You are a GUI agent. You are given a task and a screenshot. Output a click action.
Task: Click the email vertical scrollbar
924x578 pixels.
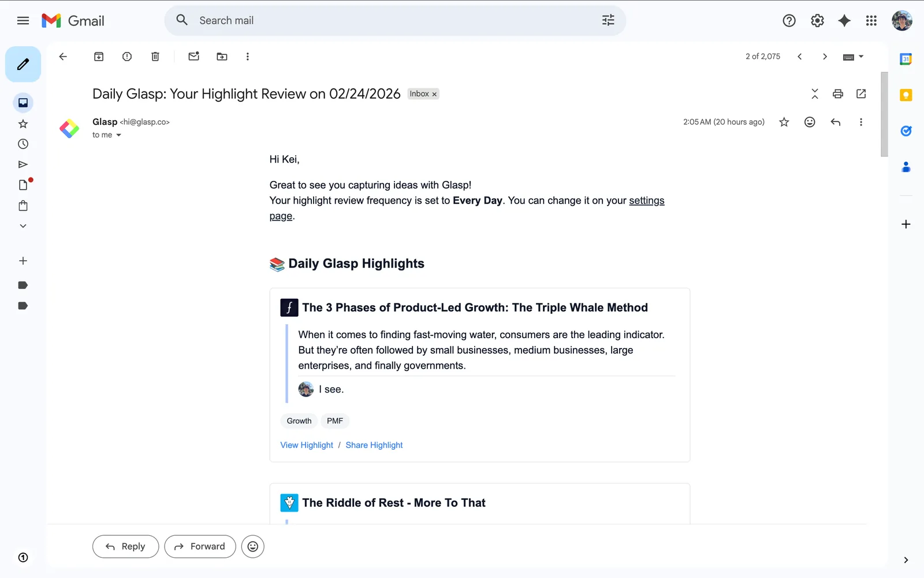(x=884, y=114)
